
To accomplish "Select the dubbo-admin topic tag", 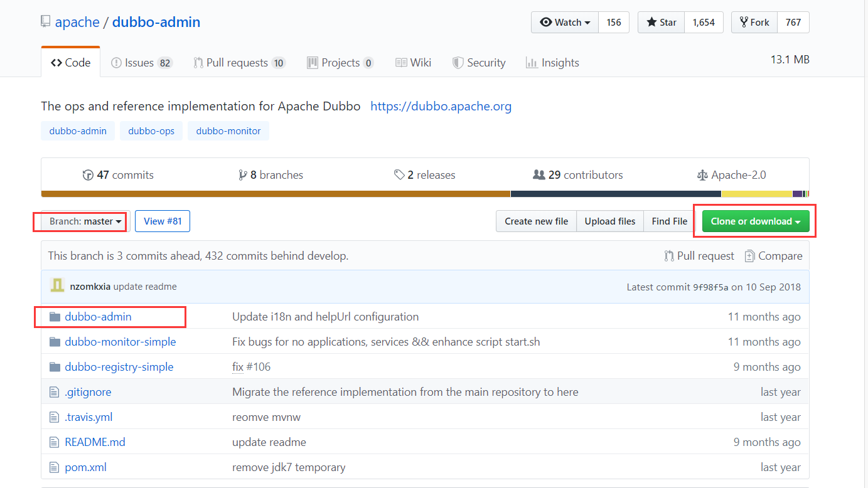I will (x=78, y=131).
